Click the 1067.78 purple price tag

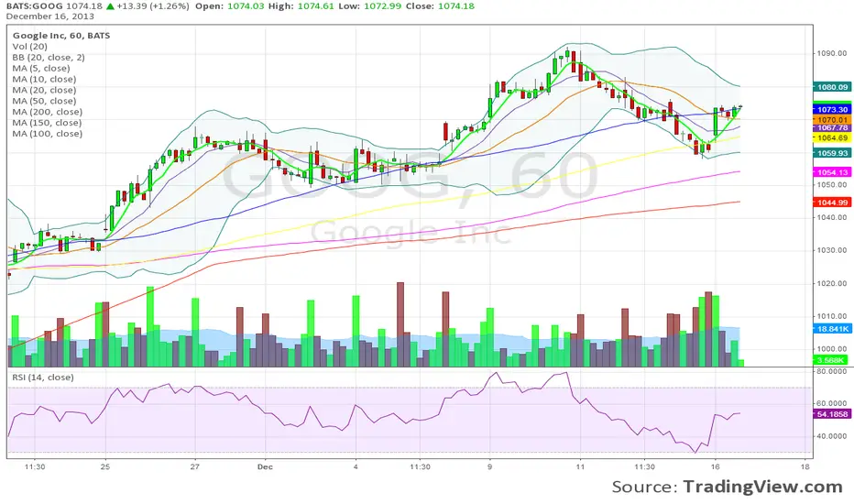click(x=832, y=128)
